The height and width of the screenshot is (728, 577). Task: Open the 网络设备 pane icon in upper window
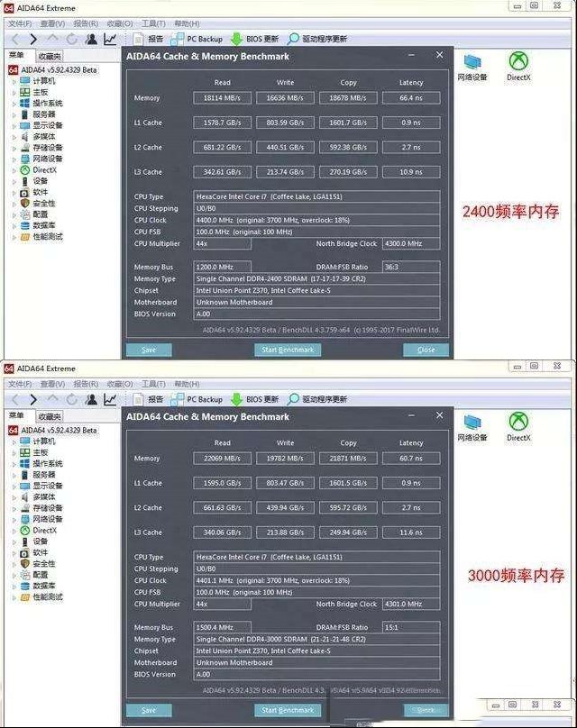472,68
